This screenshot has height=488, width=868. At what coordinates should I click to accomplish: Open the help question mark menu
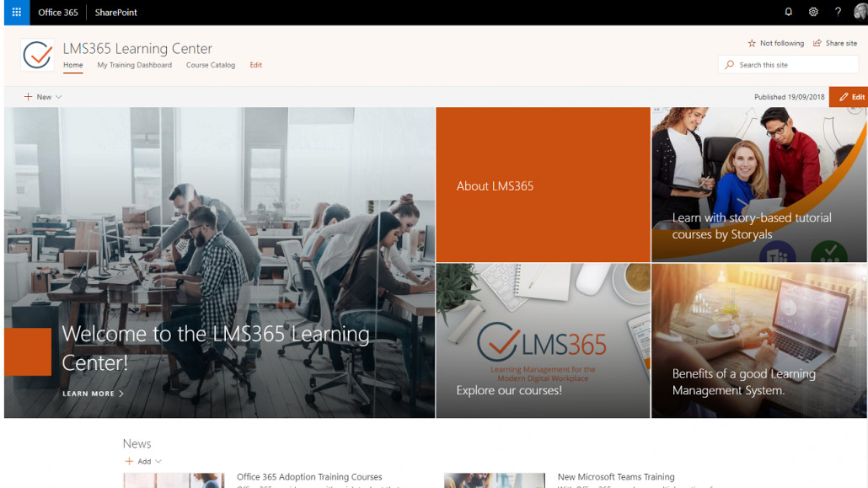pyautogui.click(x=837, y=11)
